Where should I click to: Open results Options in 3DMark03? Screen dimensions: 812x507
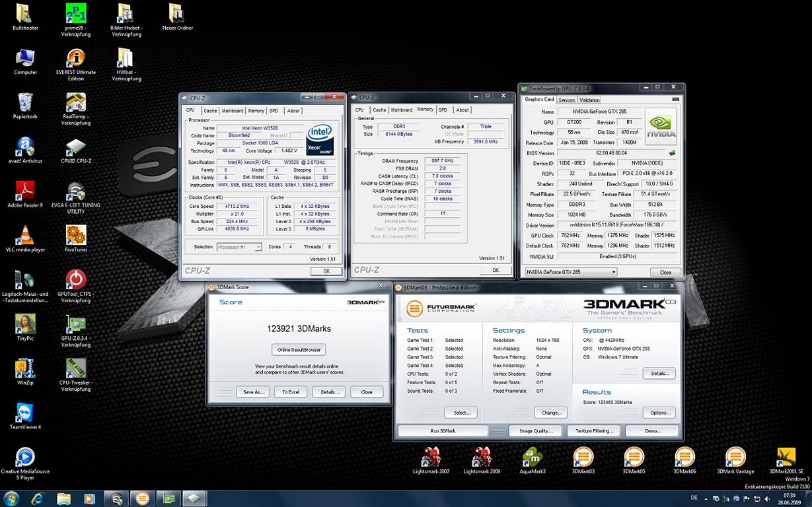click(x=659, y=413)
